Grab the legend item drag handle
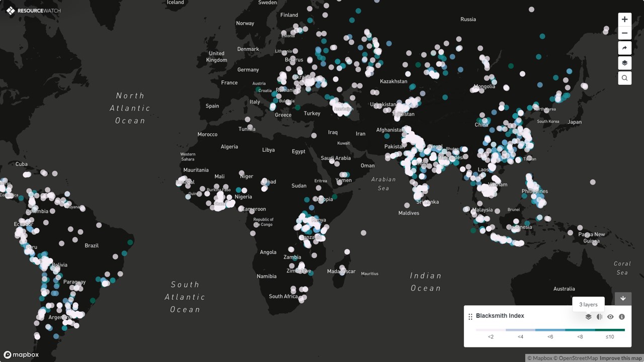 pyautogui.click(x=470, y=317)
